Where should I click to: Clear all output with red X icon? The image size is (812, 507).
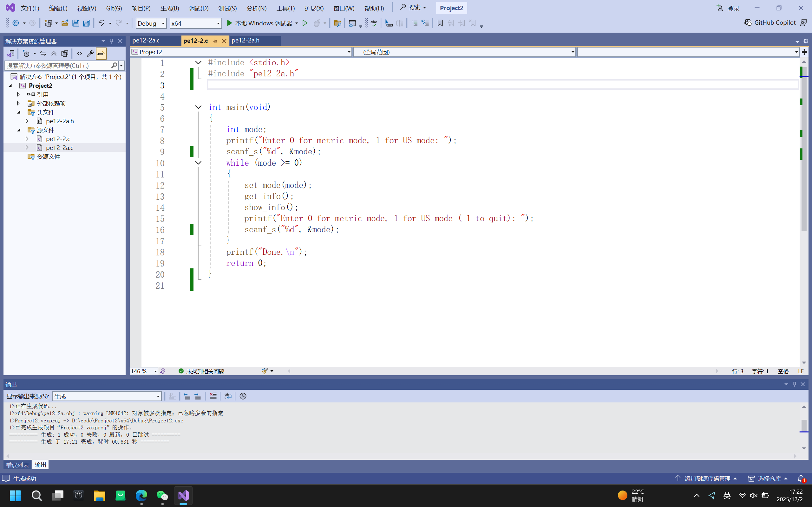[213, 396]
